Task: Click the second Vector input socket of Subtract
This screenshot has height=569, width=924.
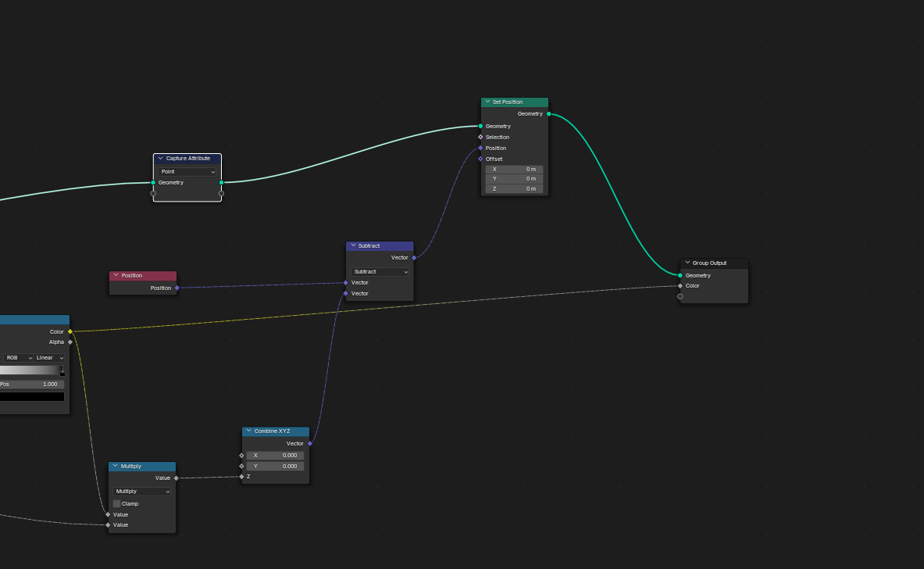Action: point(346,294)
